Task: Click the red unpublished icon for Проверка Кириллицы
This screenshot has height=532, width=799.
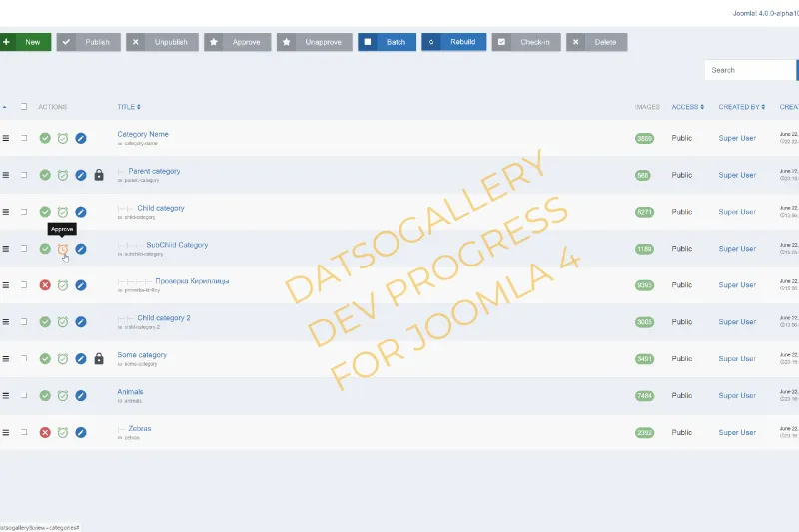Action: [x=45, y=285]
